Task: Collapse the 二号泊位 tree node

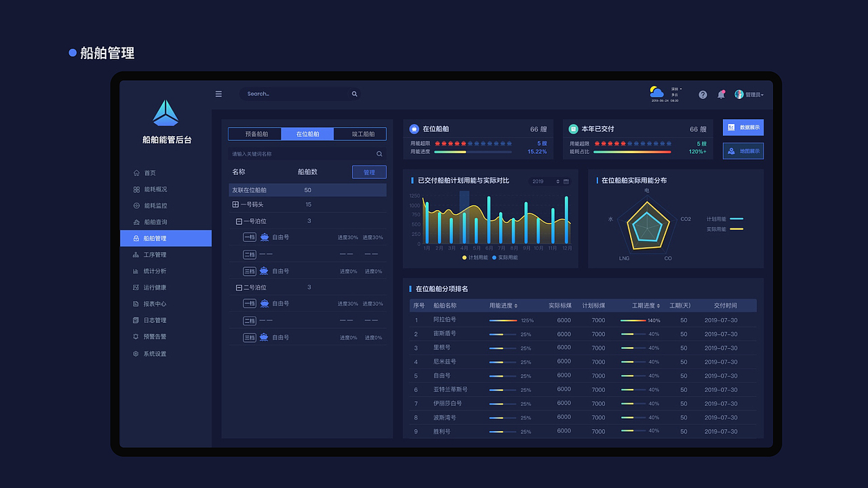Action: pos(239,287)
